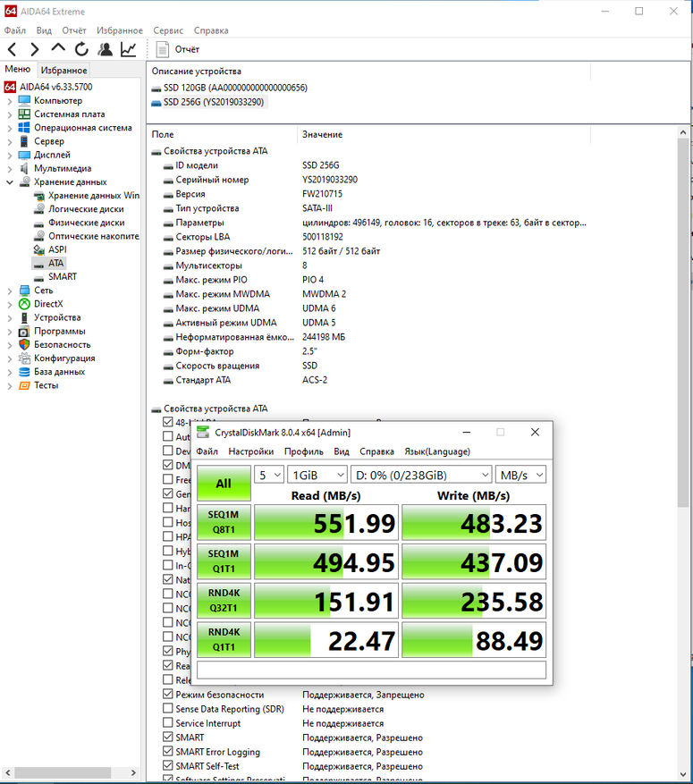Go forward with the right arrow toolbar icon
This screenshot has width=693, height=784.
coord(35,49)
